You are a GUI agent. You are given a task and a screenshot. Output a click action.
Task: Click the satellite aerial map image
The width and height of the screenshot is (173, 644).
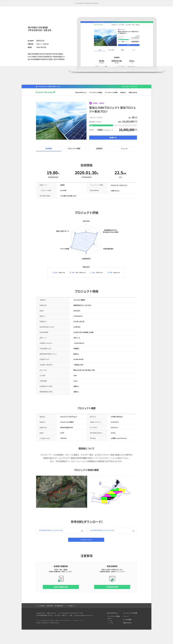pyautogui.click(x=62, y=491)
